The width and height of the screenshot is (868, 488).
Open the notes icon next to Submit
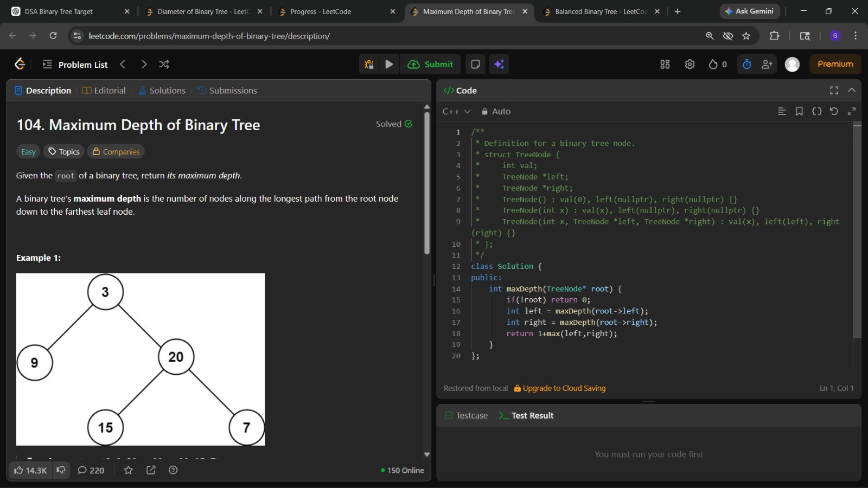(x=475, y=65)
